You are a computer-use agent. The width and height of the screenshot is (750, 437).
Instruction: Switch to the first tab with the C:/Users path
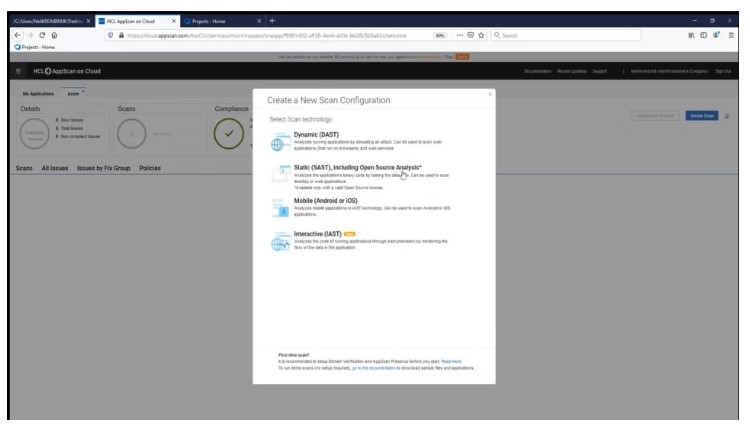pyautogui.click(x=52, y=21)
